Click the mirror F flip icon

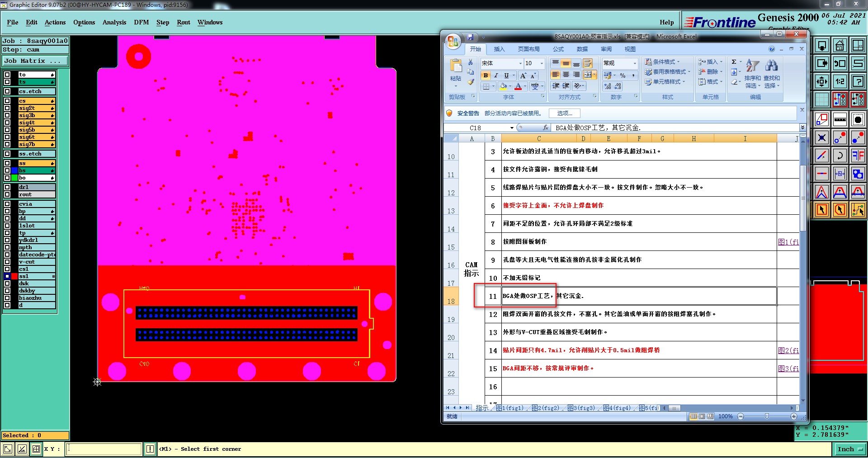pyautogui.click(x=858, y=156)
